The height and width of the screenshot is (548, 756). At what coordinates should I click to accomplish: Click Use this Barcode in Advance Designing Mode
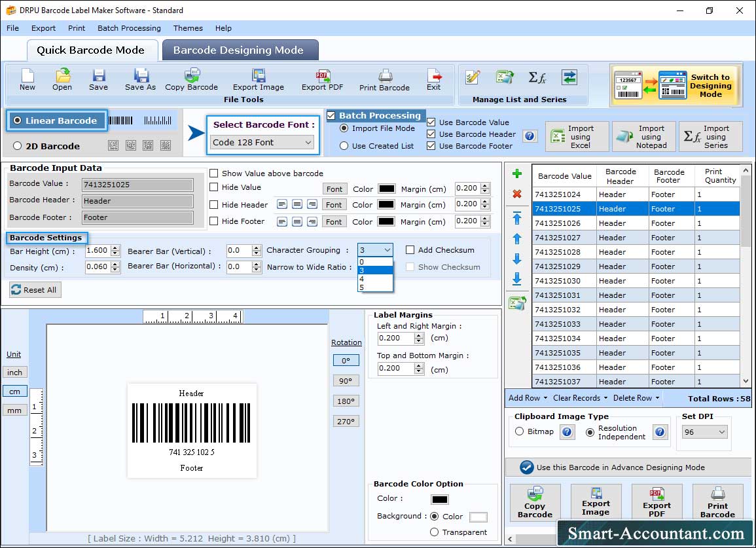pyautogui.click(x=628, y=467)
